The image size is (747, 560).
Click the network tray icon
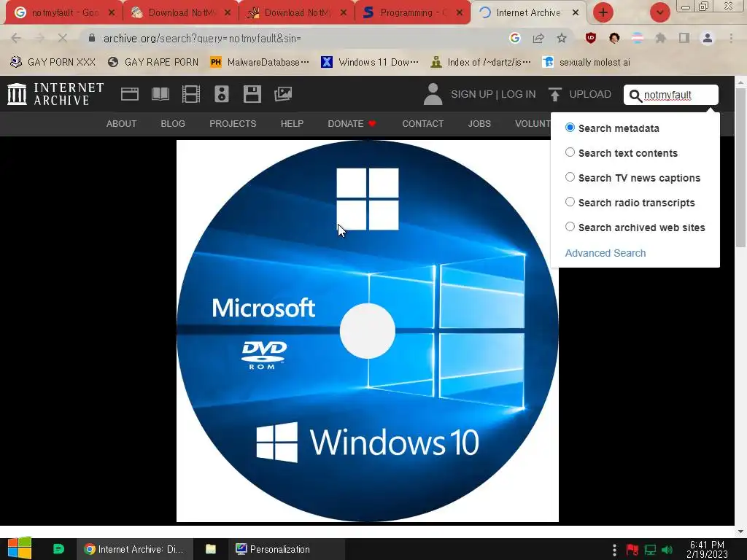[650, 550]
